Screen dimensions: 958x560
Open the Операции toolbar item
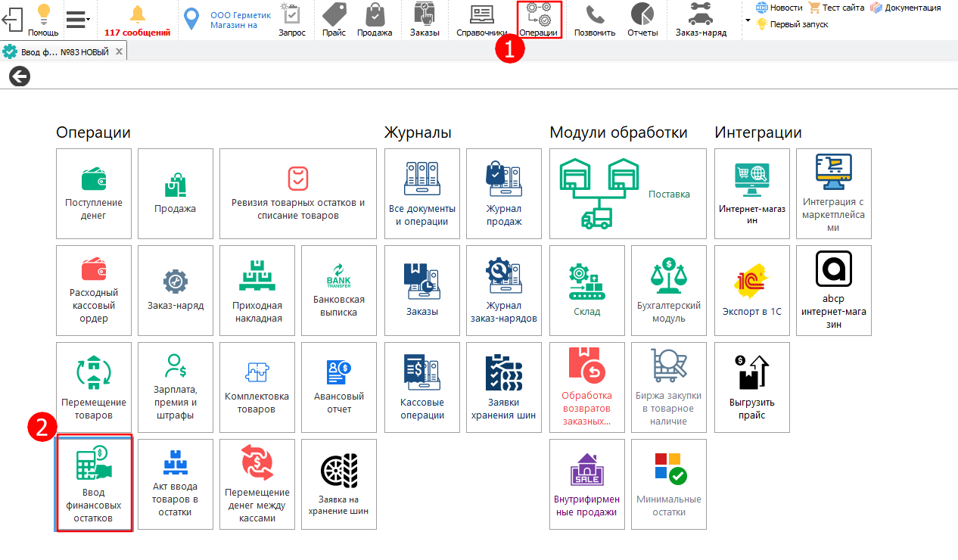pyautogui.click(x=539, y=20)
